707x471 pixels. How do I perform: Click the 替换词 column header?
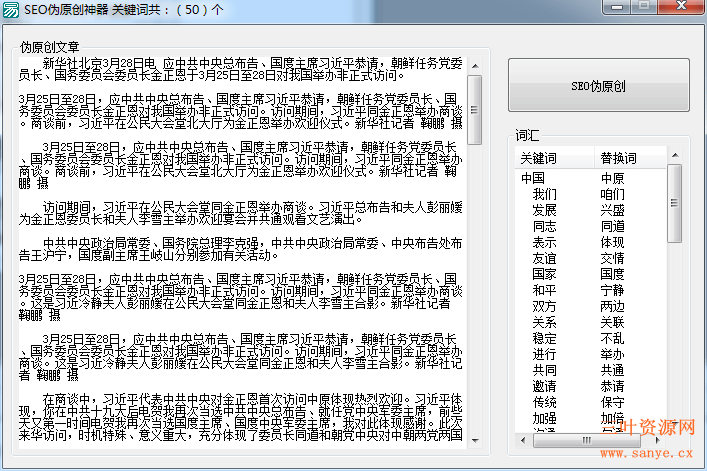coord(630,158)
